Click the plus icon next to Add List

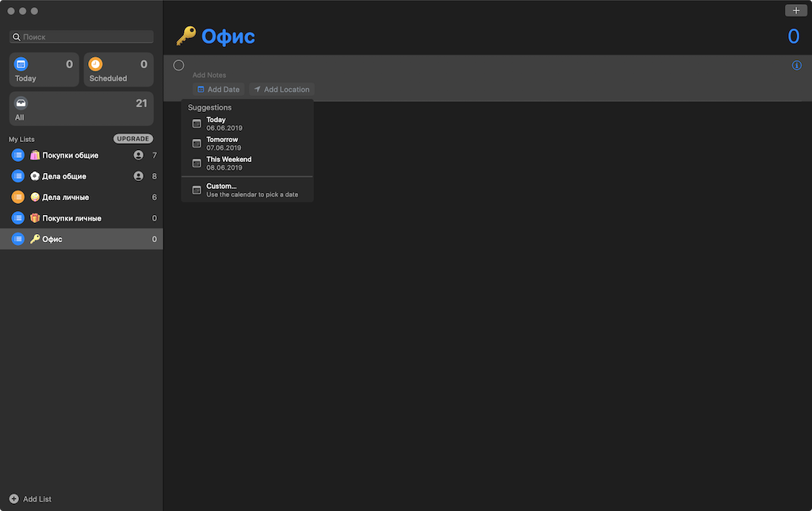(x=14, y=498)
